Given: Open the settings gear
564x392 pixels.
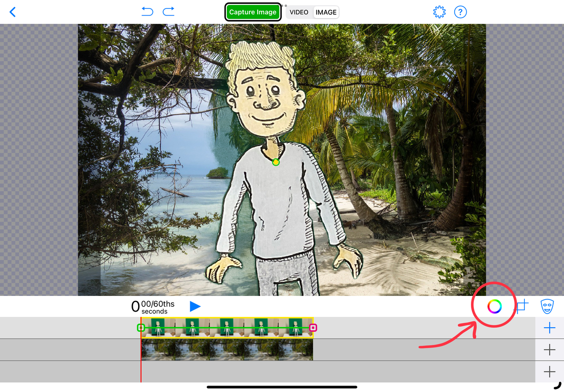Looking at the screenshot, I should tap(440, 12).
